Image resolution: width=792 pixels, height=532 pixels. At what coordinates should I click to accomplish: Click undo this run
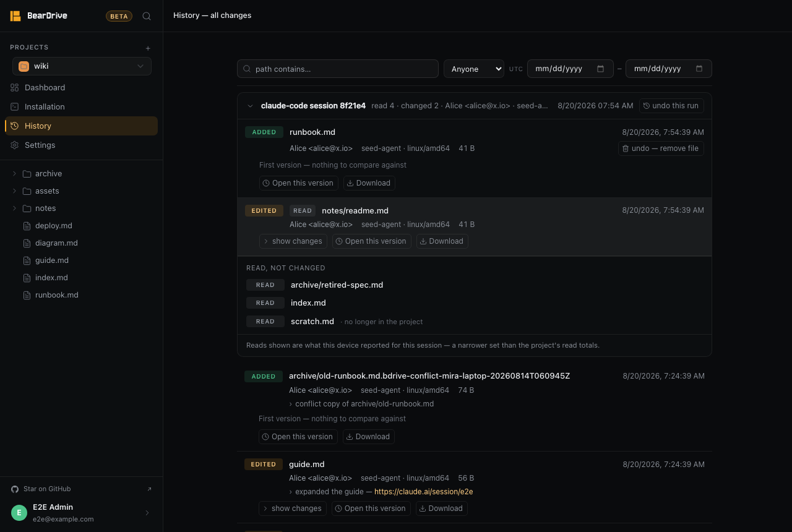click(671, 106)
